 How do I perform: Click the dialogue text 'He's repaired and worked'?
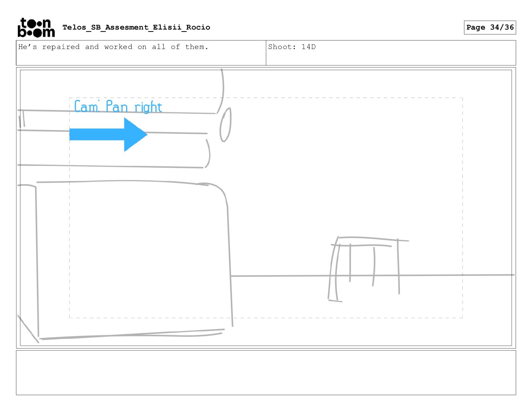point(75,47)
